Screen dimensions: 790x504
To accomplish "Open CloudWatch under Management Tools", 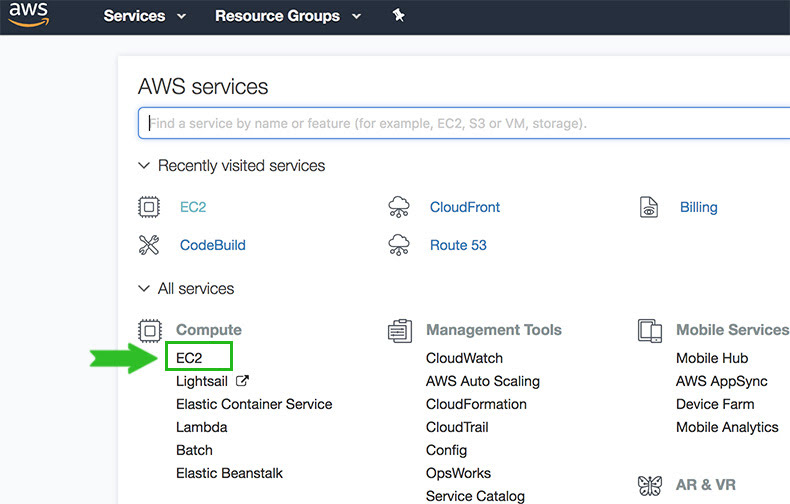I will tap(464, 358).
